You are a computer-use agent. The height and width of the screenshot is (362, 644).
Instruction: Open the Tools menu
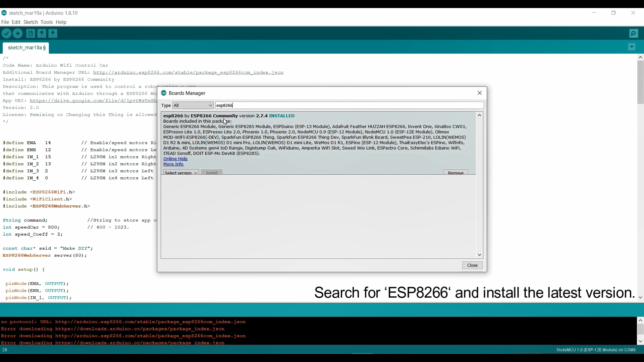tap(47, 22)
